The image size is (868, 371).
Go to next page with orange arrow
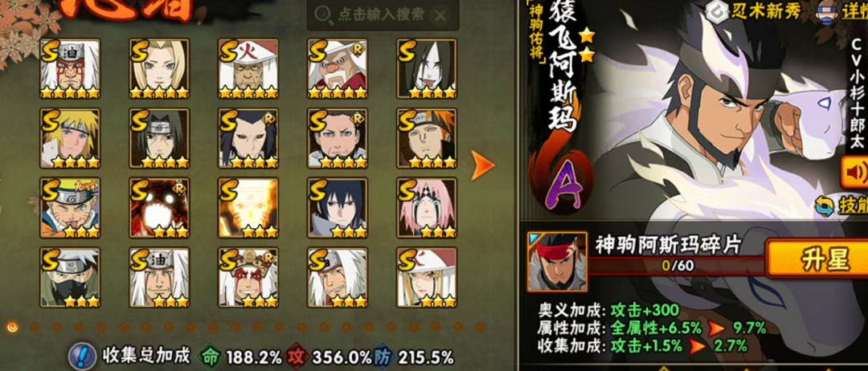point(482,165)
